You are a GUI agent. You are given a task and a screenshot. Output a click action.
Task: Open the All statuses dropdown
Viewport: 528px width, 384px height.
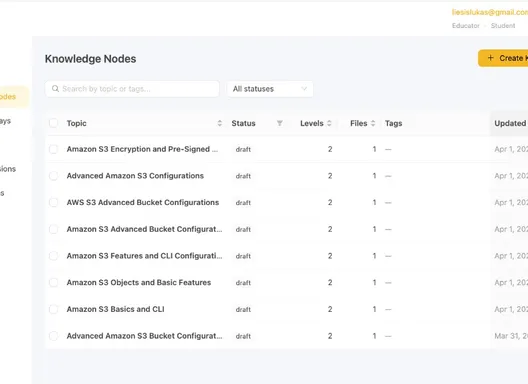pyautogui.click(x=270, y=89)
